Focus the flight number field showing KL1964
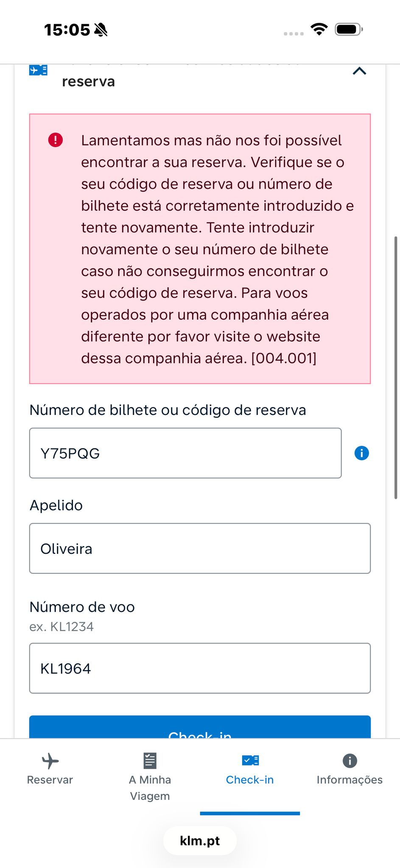The width and height of the screenshot is (400, 868). (200, 668)
